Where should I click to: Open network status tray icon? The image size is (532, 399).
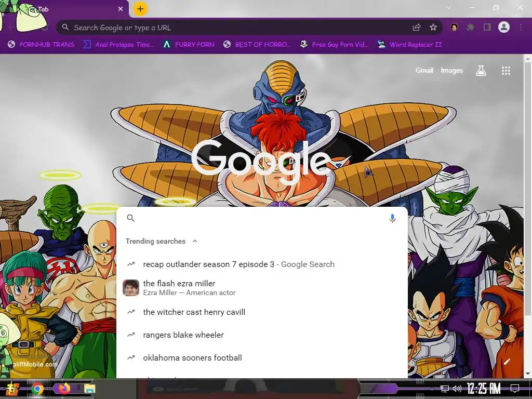click(x=445, y=389)
